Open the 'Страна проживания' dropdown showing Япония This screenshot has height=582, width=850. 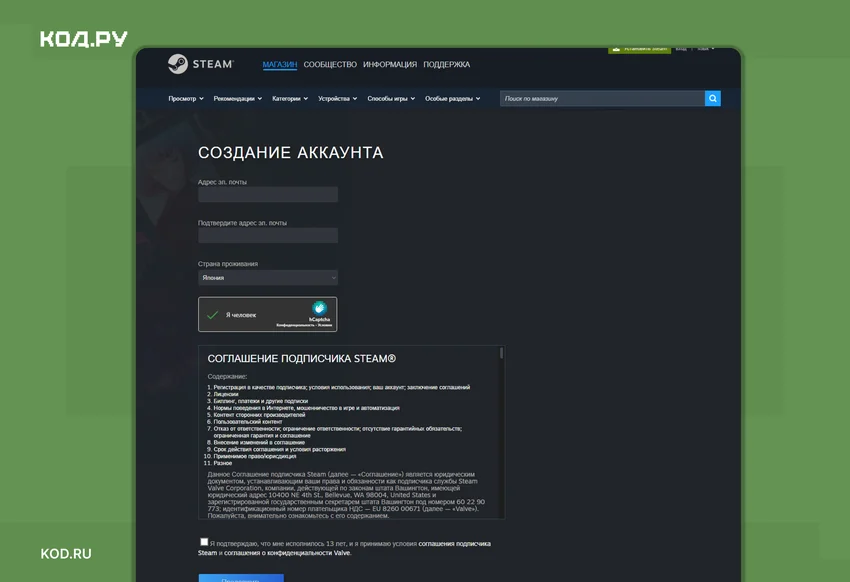[268, 277]
